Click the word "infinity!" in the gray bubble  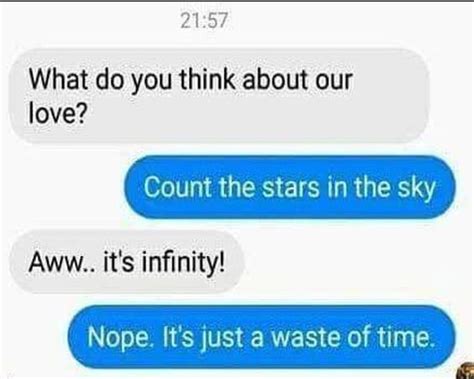click(x=182, y=263)
